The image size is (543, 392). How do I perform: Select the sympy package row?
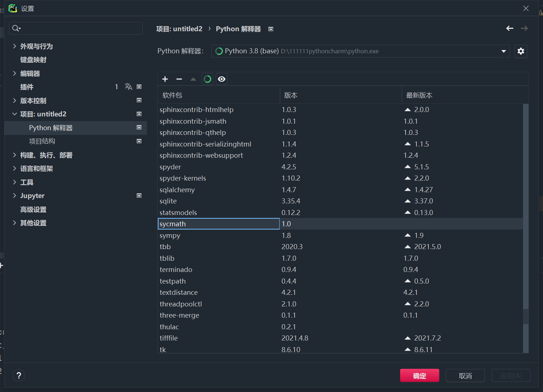340,235
